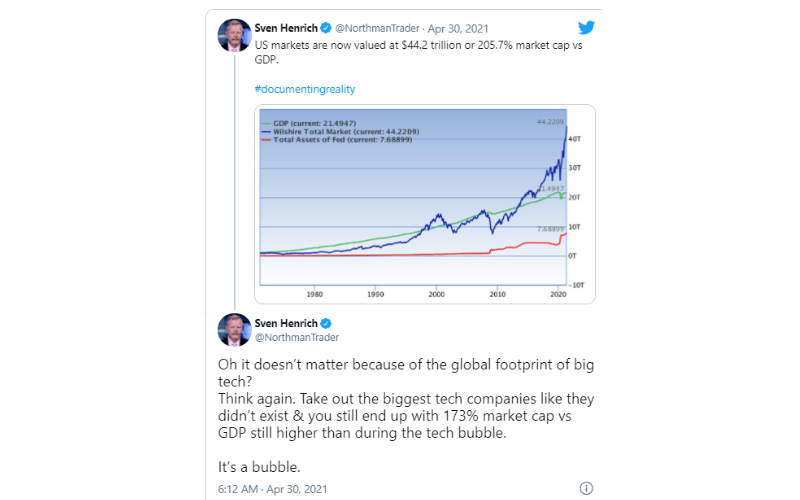
Task: Click the Wilshire Total Market legend entry
Action: coord(340,131)
